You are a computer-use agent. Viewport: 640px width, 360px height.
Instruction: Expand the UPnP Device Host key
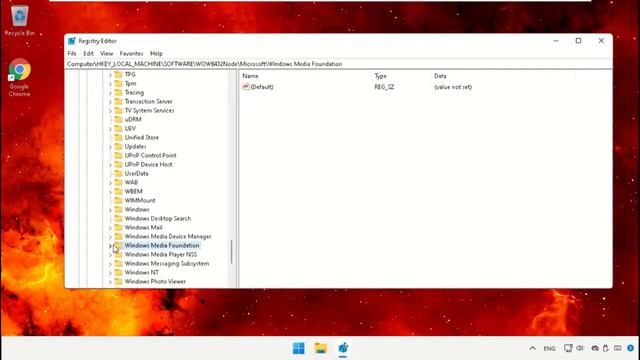click(110, 164)
